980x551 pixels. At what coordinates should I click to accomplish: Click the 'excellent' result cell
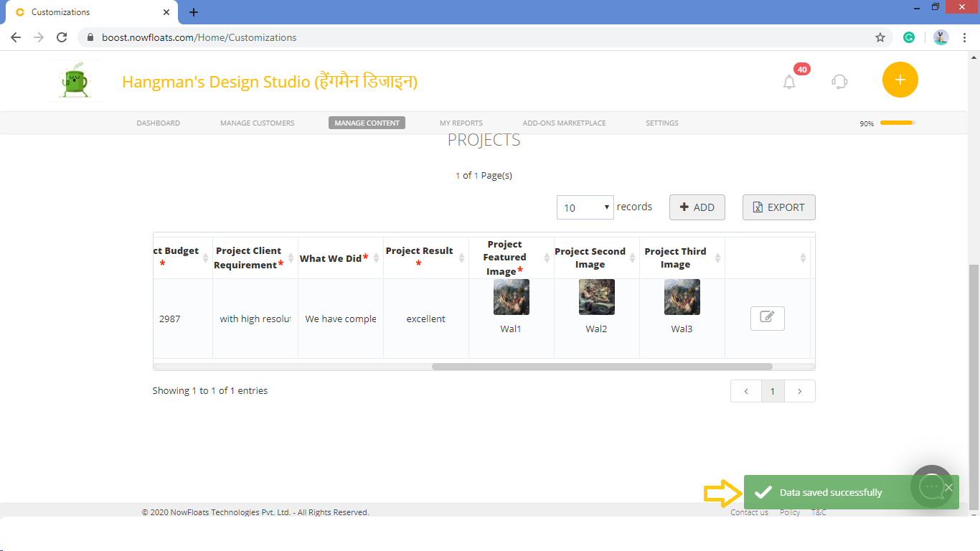pyautogui.click(x=426, y=319)
